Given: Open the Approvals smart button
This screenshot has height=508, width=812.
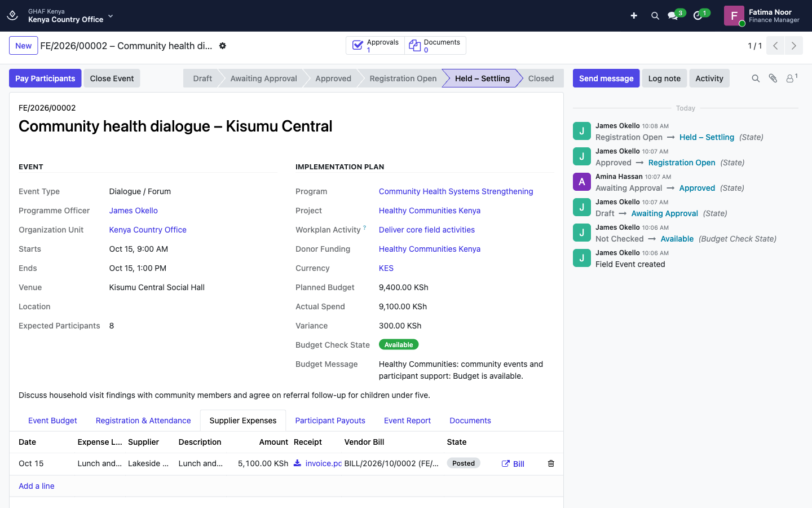Looking at the screenshot, I should tap(376, 46).
